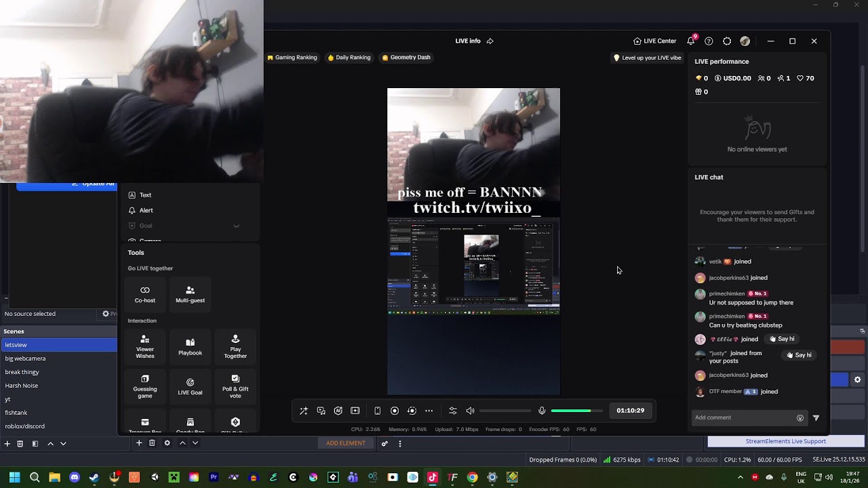
Task: Open the Windows Start menu
Action: (14, 477)
